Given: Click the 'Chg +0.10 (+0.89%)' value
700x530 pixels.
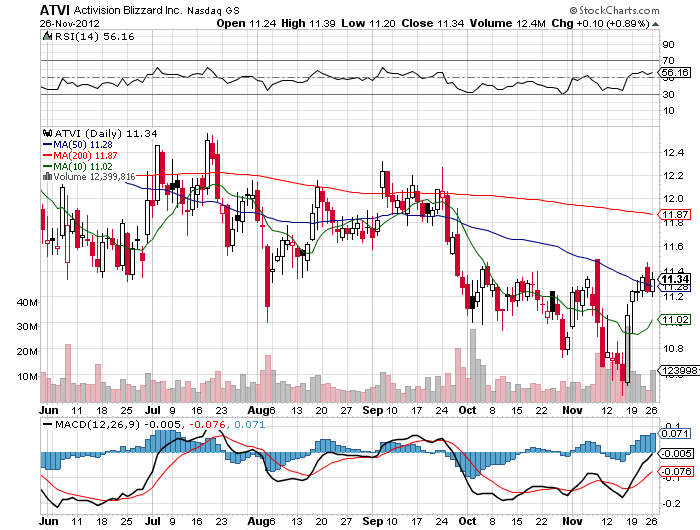Looking at the screenshot, I should (600, 23).
